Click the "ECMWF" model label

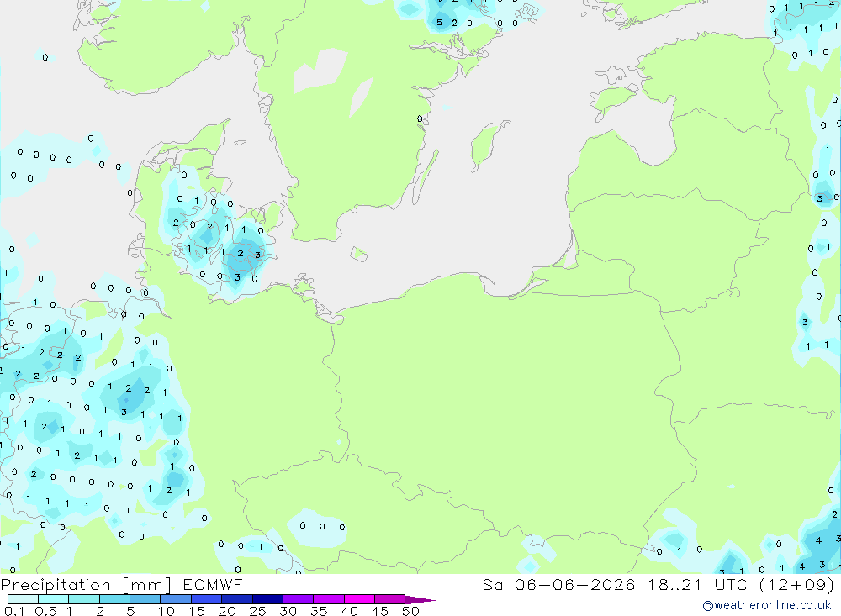coord(213,585)
